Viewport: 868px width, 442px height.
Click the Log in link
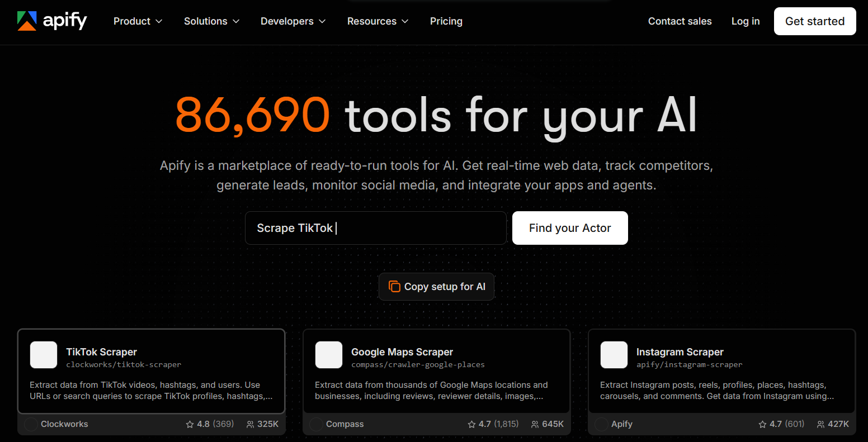pyautogui.click(x=746, y=21)
